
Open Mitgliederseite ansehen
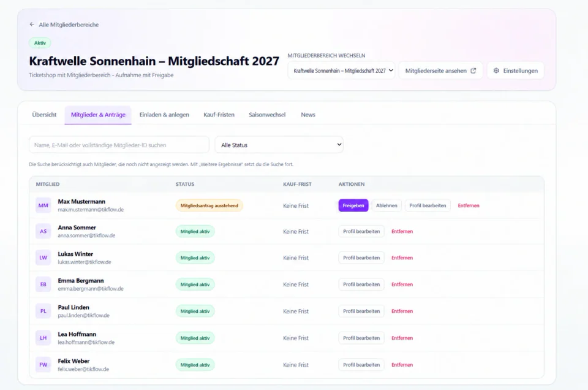coord(440,71)
